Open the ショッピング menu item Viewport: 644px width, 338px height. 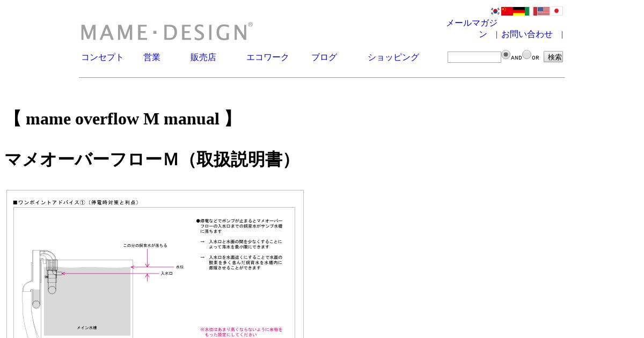(x=393, y=57)
